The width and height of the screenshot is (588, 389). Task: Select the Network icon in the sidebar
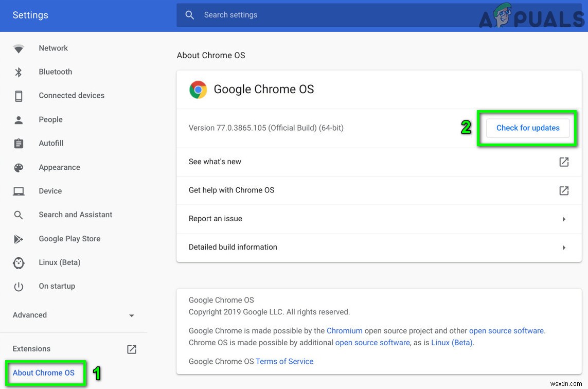point(19,48)
